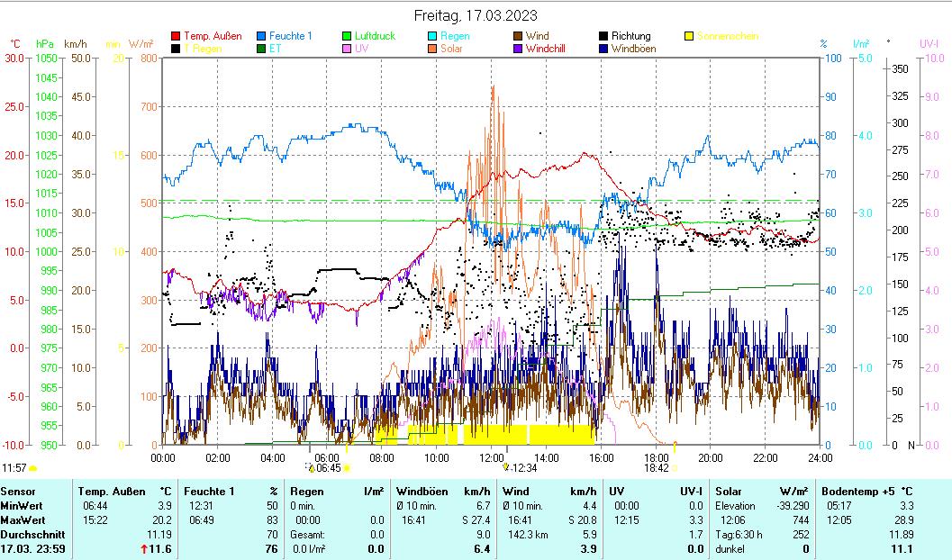Select the Windböen km/h column header
This screenshot has width=952, height=560.
[442, 491]
